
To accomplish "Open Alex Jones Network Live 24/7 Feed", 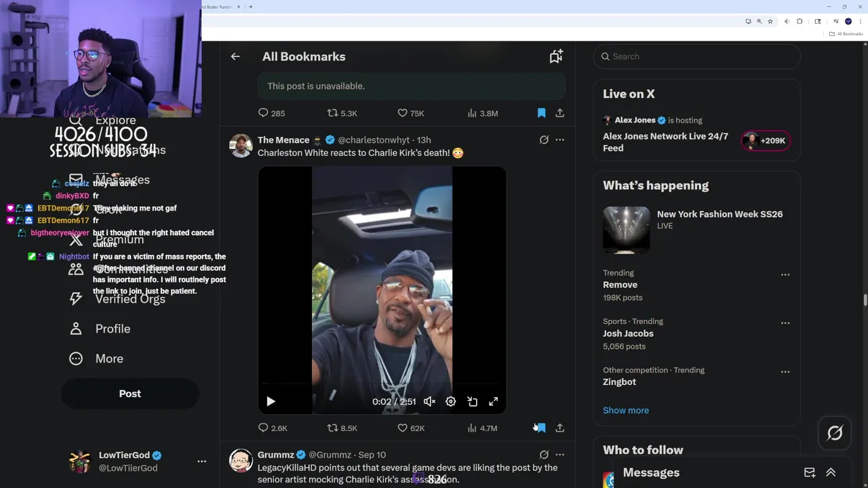I will click(665, 142).
